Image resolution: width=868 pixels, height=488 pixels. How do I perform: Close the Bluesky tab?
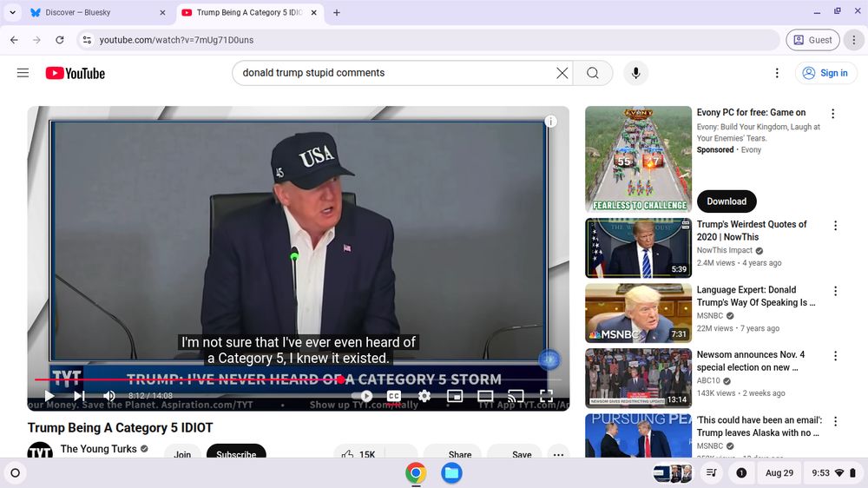point(162,12)
